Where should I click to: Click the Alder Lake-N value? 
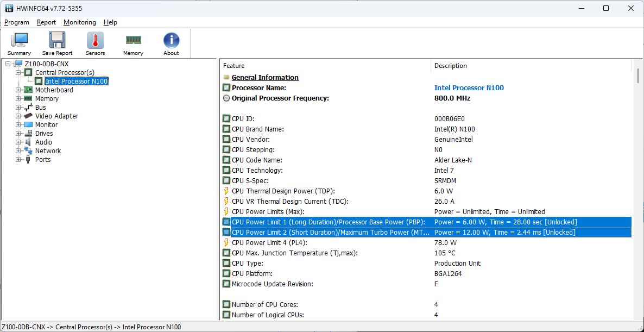[x=453, y=160]
